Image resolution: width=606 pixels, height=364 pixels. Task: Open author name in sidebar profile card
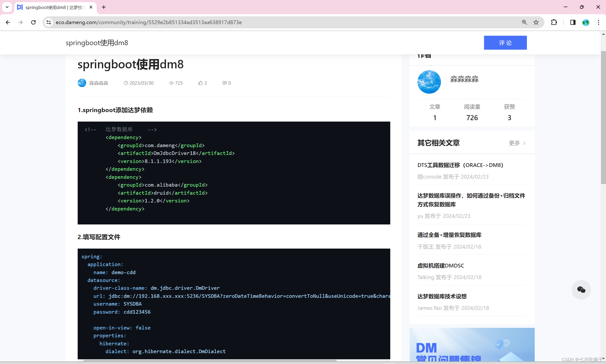coord(464,79)
